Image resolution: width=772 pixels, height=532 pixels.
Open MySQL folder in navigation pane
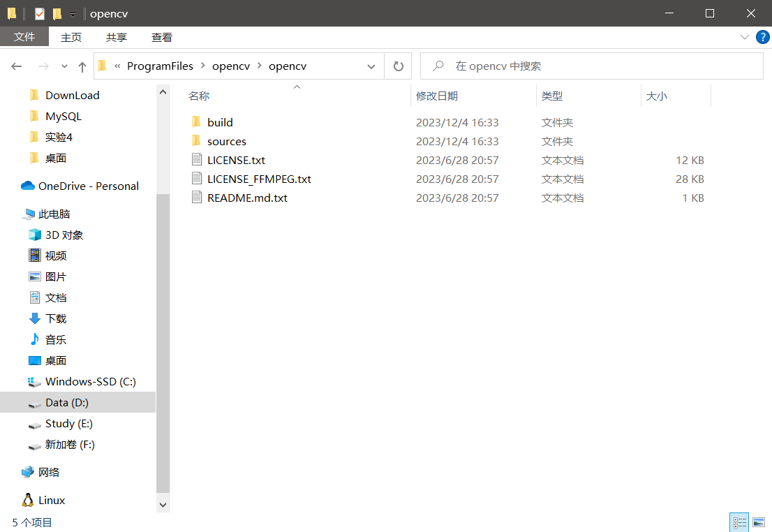(64, 117)
